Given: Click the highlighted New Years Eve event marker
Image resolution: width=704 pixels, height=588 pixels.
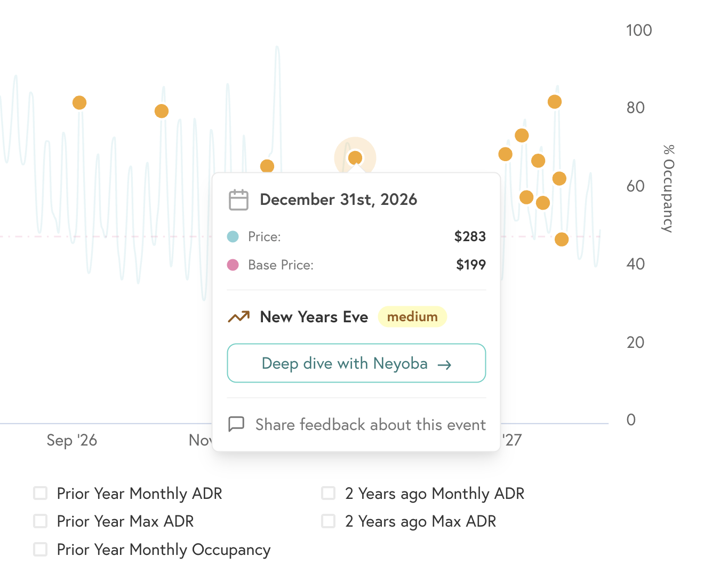Looking at the screenshot, I should (355, 157).
